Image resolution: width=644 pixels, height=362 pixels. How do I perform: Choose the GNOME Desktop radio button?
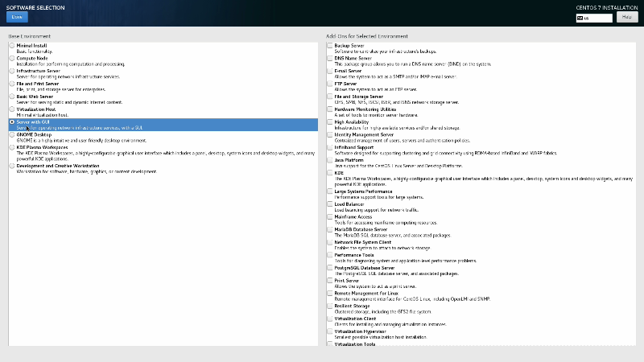(x=12, y=134)
